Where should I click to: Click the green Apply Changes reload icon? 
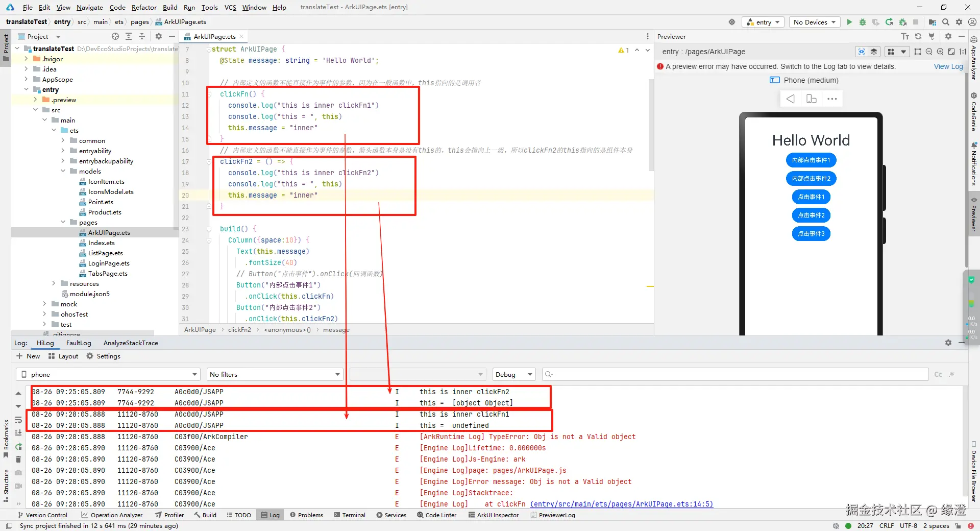tap(889, 22)
